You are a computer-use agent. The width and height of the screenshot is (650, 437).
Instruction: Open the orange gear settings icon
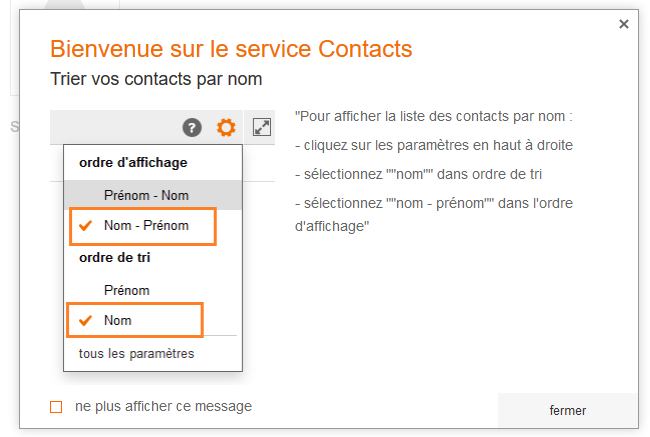[x=227, y=127]
